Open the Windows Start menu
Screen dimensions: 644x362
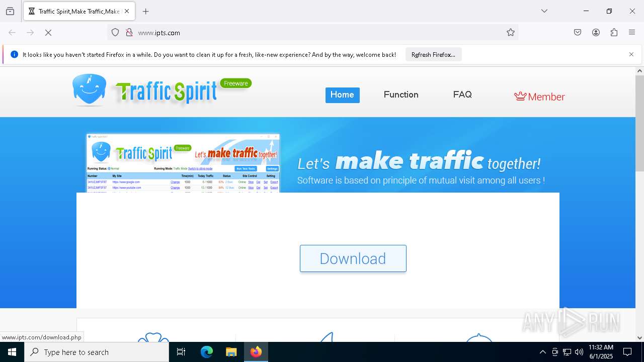click(x=12, y=352)
